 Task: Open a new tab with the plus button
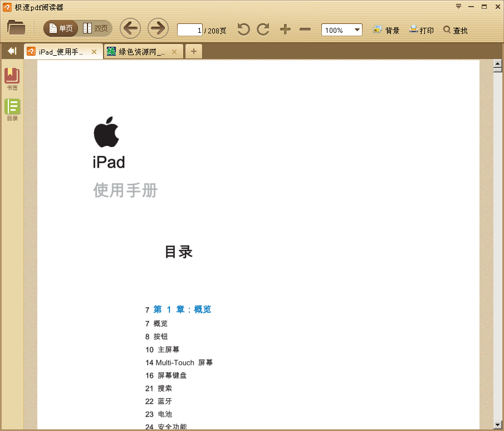193,51
